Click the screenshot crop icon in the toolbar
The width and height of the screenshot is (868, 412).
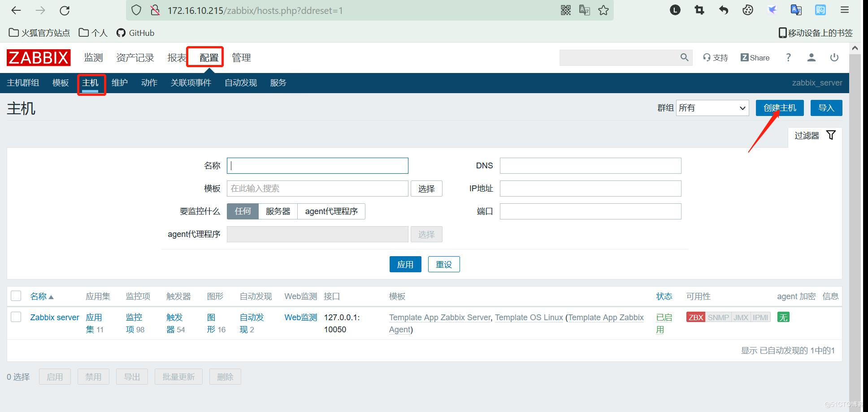pyautogui.click(x=699, y=10)
